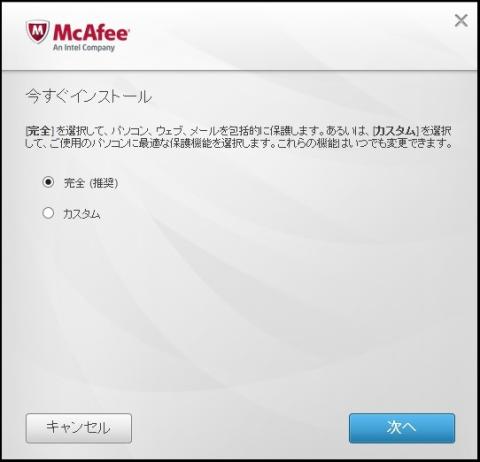Click bold [完全] word in description
Viewport: 480px width, 462px height.
39,131
